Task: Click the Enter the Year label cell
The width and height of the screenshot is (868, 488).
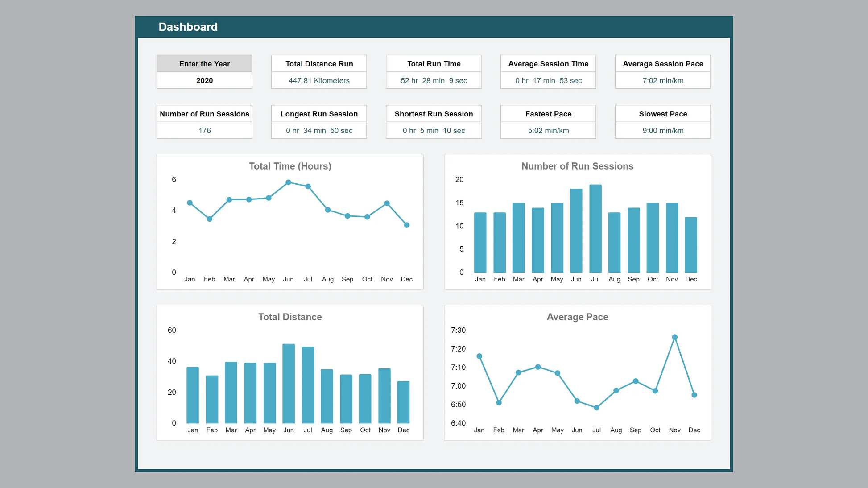Action: (x=204, y=64)
